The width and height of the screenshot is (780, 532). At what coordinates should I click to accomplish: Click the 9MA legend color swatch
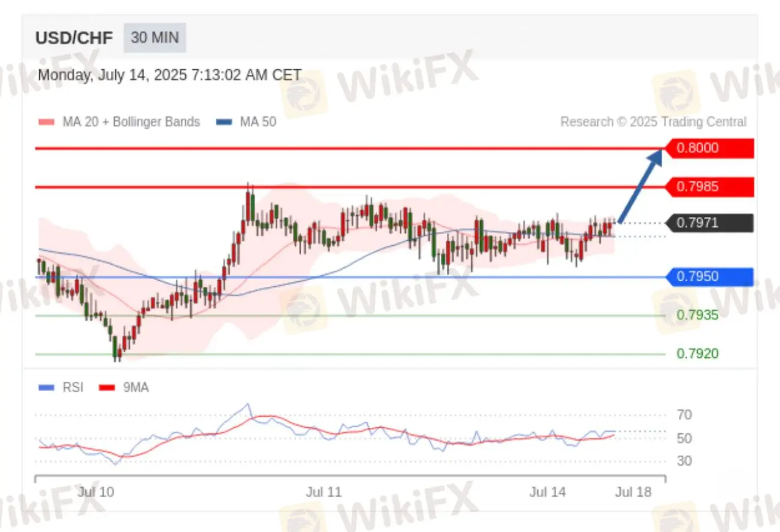coord(107,387)
